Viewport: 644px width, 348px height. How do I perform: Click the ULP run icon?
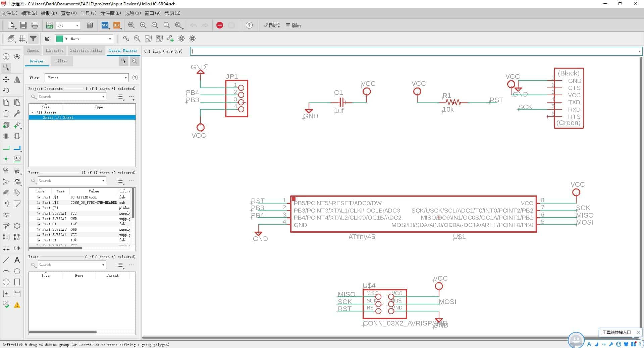116,25
